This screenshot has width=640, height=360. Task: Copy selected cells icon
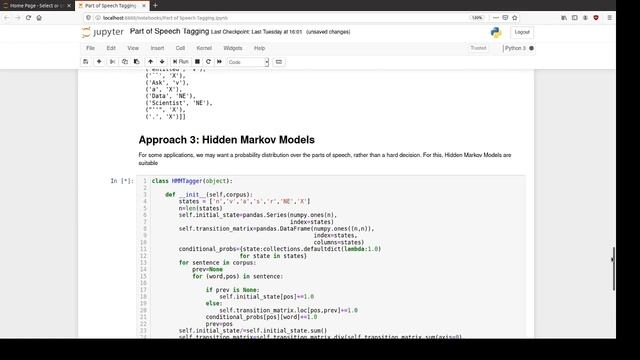[x=124, y=62]
